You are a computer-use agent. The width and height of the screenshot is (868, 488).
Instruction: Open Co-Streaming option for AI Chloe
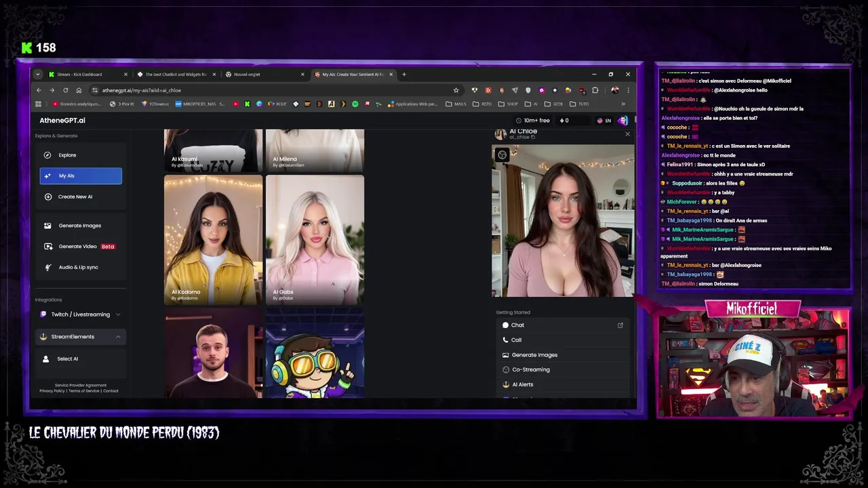click(x=562, y=370)
